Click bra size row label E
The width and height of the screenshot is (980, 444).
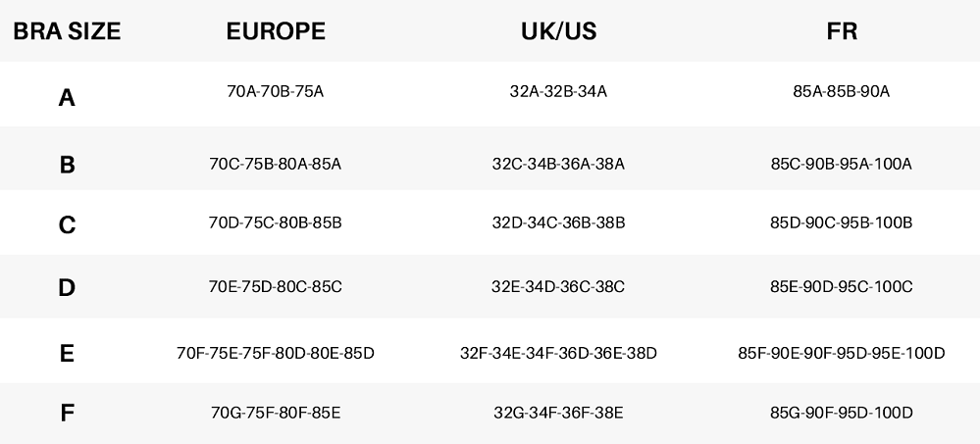(67, 353)
